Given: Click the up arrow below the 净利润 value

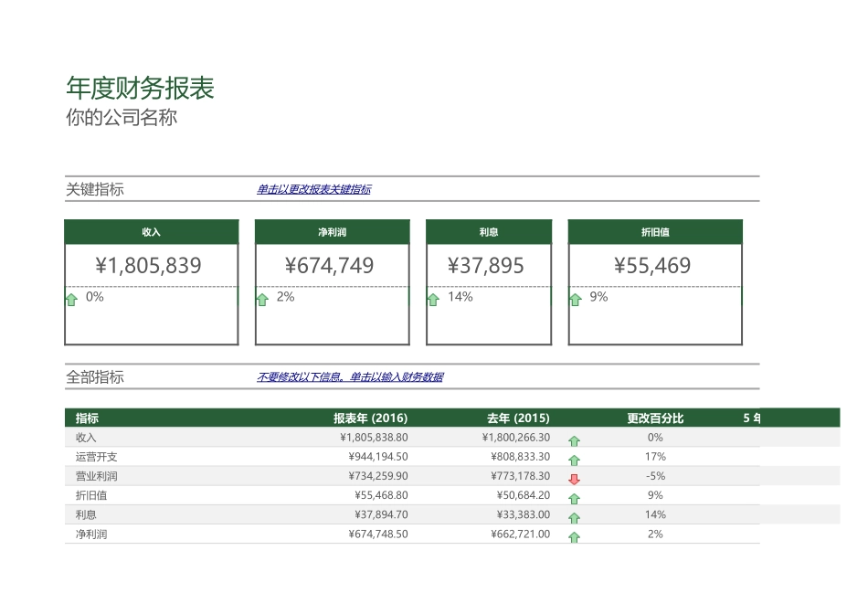Looking at the screenshot, I should [x=260, y=298].
